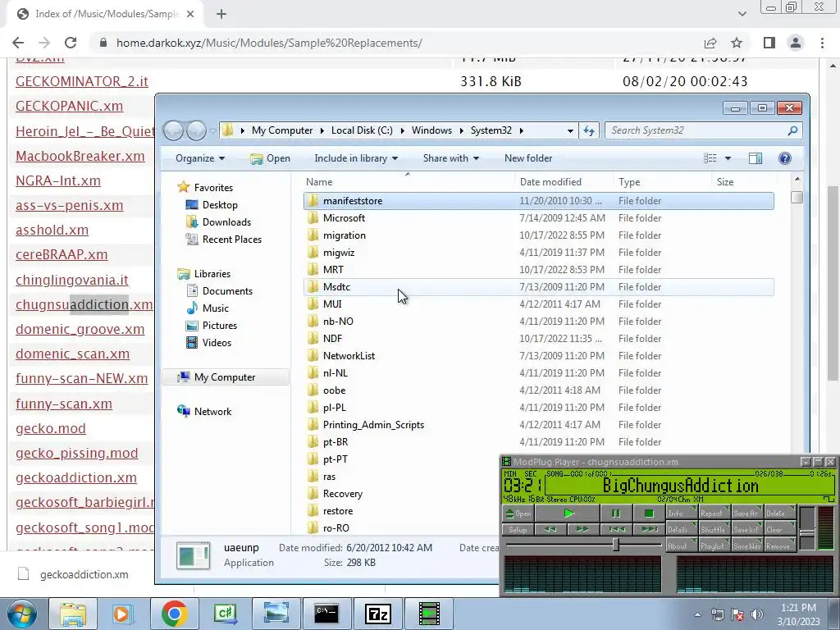
Task: Change the view with the view icon
Action: (710, 158)
